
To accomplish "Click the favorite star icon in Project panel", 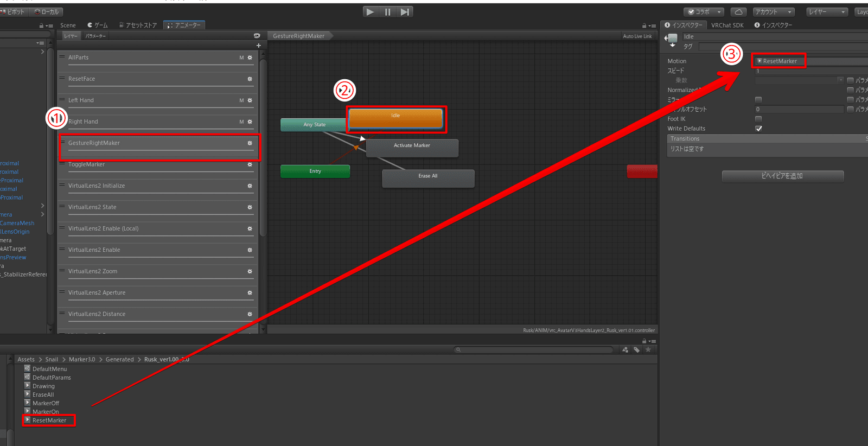I will coord(648,350).
